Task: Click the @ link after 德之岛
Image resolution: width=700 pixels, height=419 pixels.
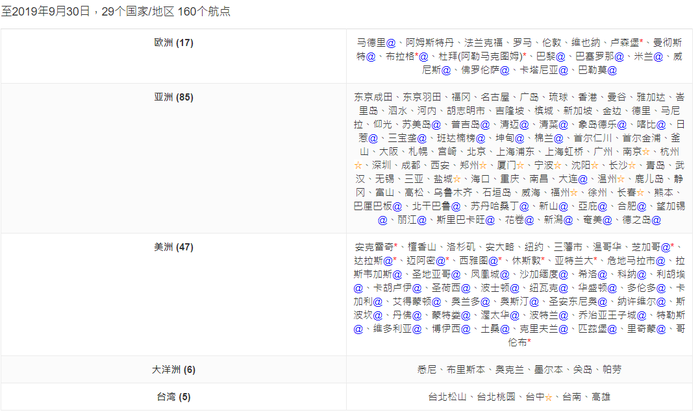Action: click(656, 220)
